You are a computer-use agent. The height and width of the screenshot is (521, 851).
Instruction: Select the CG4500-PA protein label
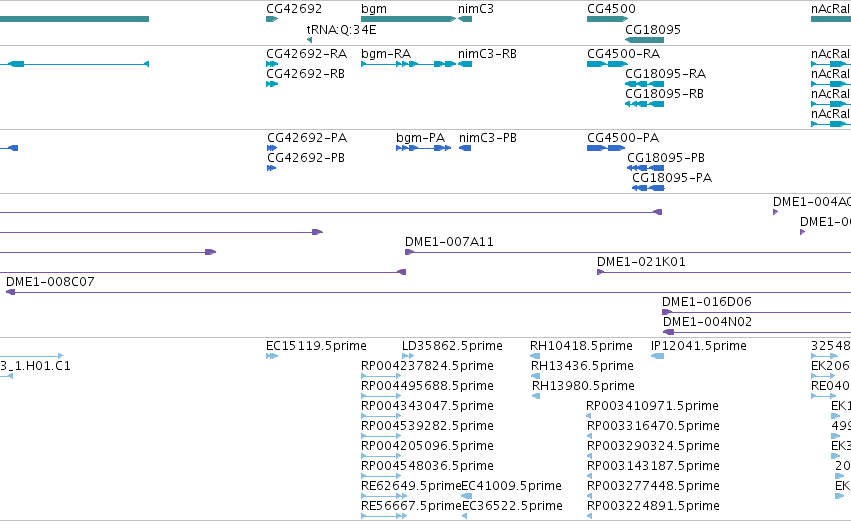pyautogui.click(x=623, y=138)
